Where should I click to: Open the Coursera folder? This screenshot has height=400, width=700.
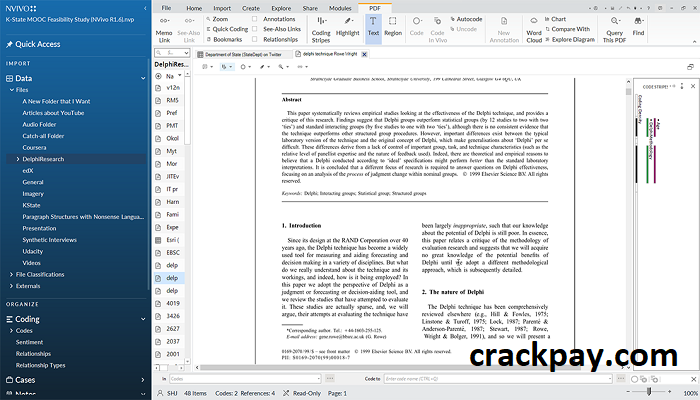click(34, 148)
